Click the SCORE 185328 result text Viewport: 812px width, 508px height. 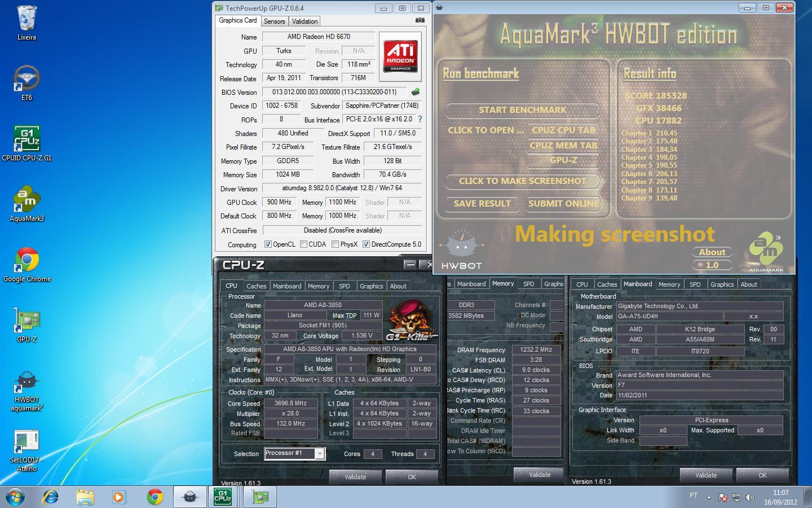pyautogui.click(x=655, y=96)
